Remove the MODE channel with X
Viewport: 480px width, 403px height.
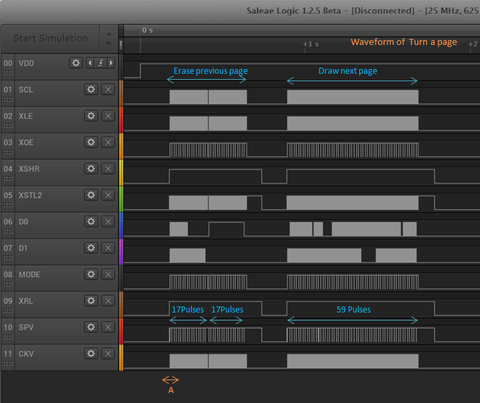coord(108,274)
